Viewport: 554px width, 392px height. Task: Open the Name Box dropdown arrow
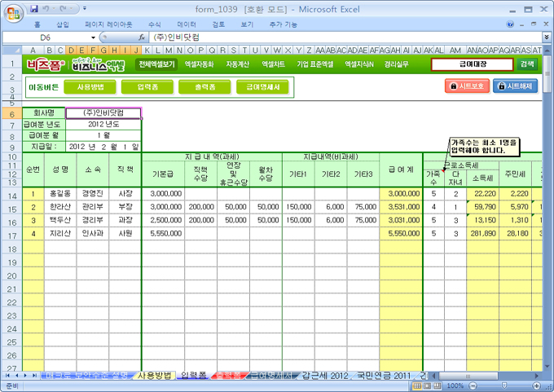pos(93,37)
